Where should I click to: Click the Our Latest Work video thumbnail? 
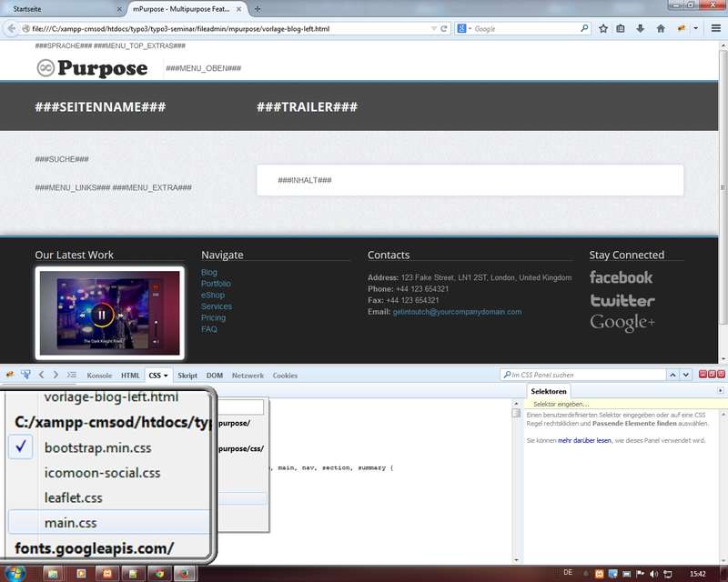pos(109,313)
